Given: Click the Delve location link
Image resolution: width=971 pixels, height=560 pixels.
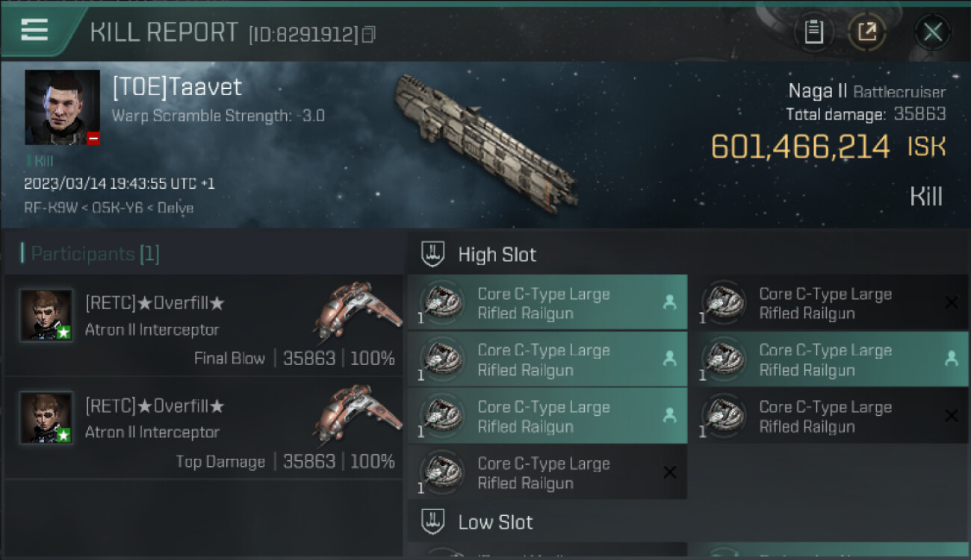Looking at the screenshot, I should [177, 208].
